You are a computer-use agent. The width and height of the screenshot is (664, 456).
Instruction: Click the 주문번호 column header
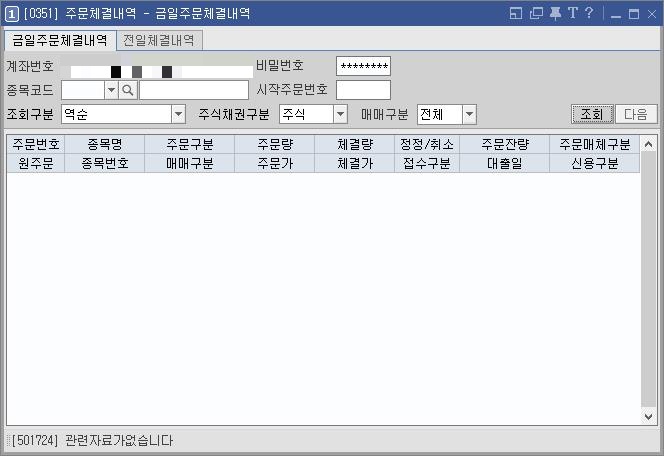click(36, 144)
